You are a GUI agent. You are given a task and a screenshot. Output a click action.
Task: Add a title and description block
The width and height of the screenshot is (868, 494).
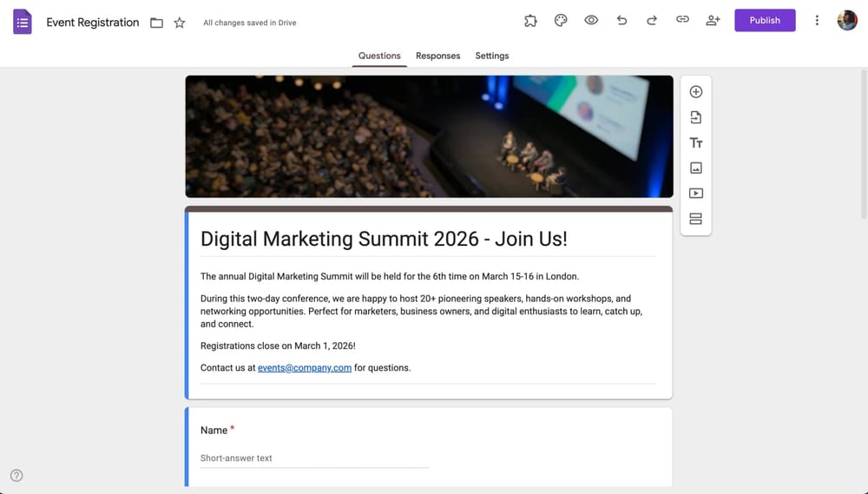(695, 143)
